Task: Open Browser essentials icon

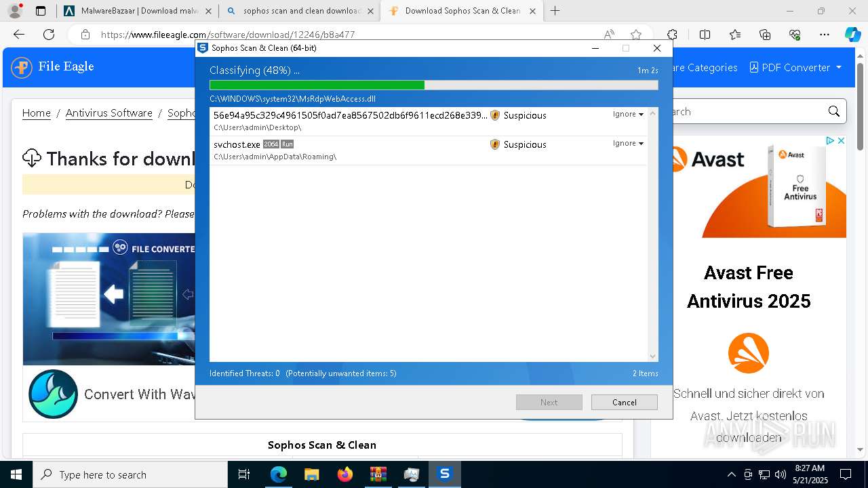Action: pyautogui.click(x=795, y=35)
